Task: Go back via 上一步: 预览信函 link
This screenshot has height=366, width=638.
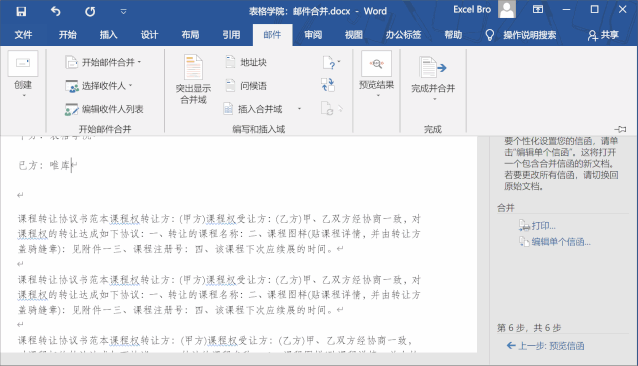Action: [x=545, y=346]
